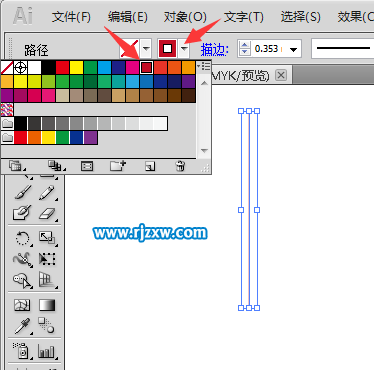Select the Scale tool
This screenshot has height=370, width=374.
[47, 238]
